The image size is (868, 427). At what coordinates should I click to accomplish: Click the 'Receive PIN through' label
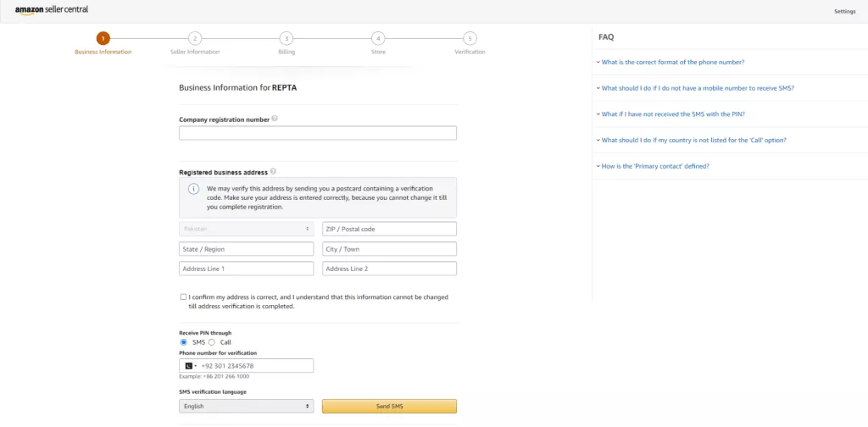[205, 333]
